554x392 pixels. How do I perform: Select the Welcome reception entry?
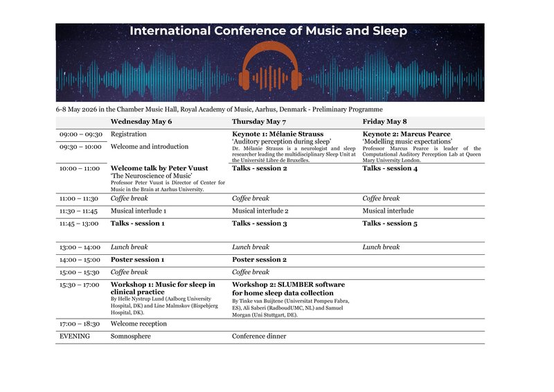(138, 323)
